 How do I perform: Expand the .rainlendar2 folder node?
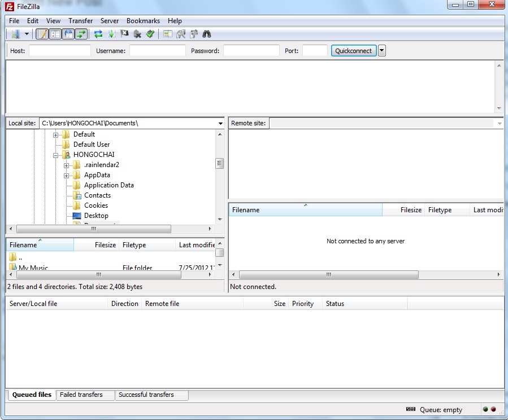coord(67,165)
